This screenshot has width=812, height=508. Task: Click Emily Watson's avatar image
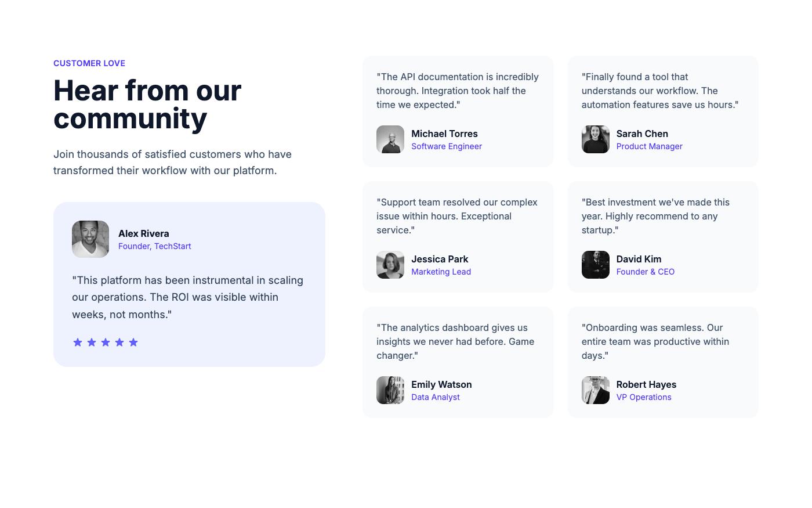coord(390,390)
